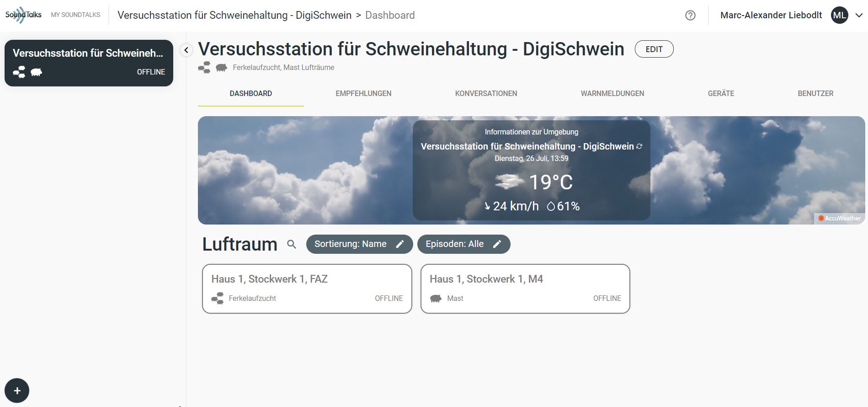Click the piglets icon under the page title

pyautogui.click(x=204, y=68)
